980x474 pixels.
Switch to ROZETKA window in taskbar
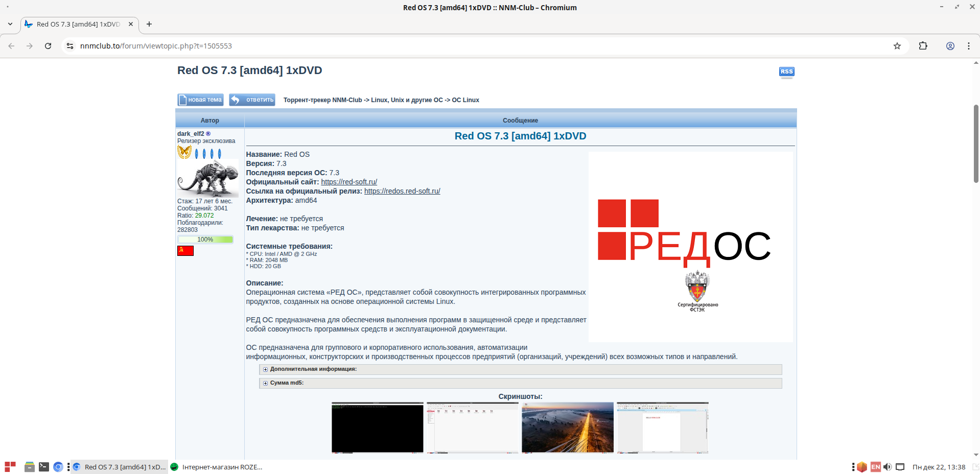click(x=217, y=467)
